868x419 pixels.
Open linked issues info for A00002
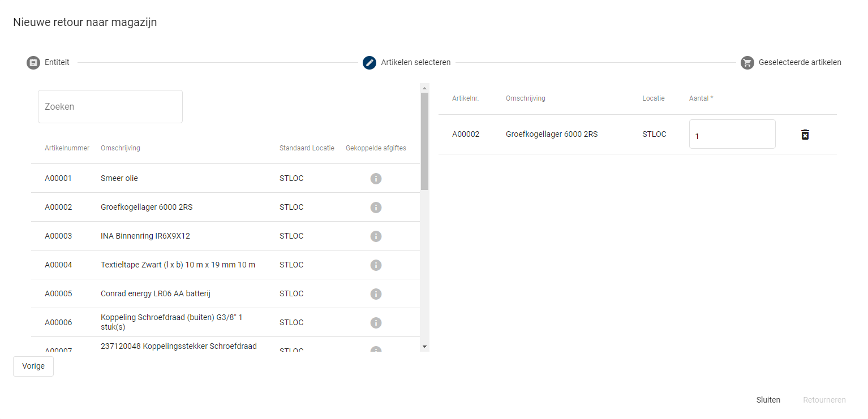[x=376, y=208]
